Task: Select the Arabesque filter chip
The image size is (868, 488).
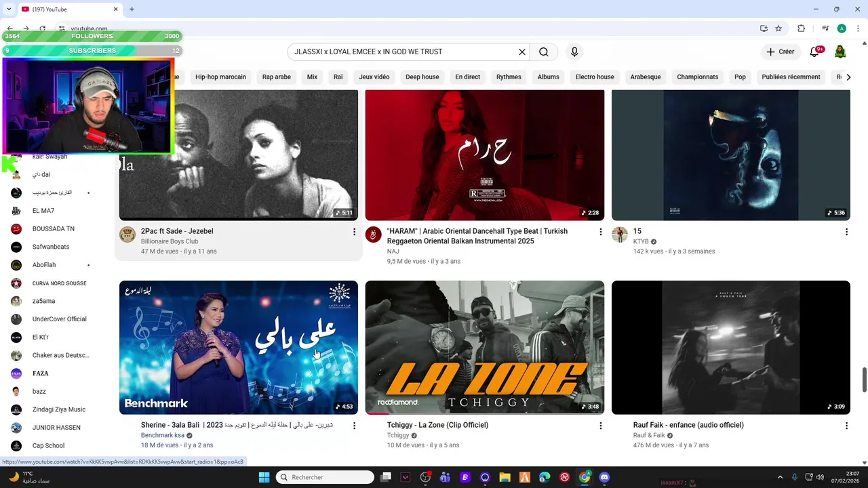Action: (x=646, y=77)
